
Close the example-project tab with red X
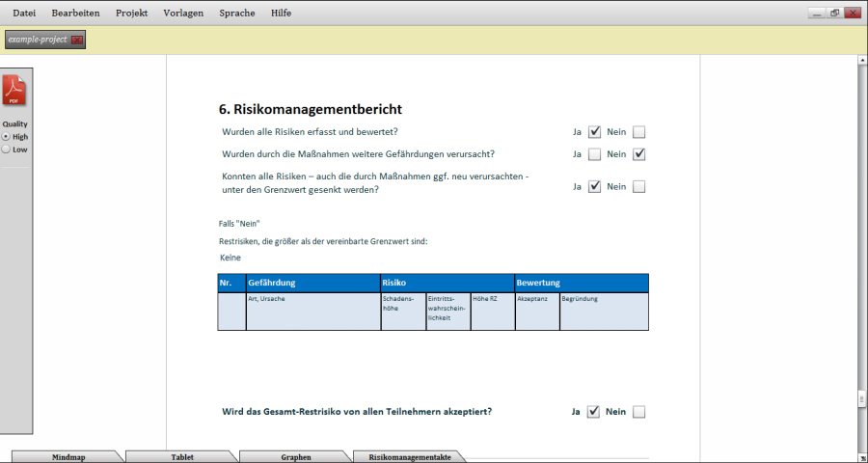(x=77, y=40)
